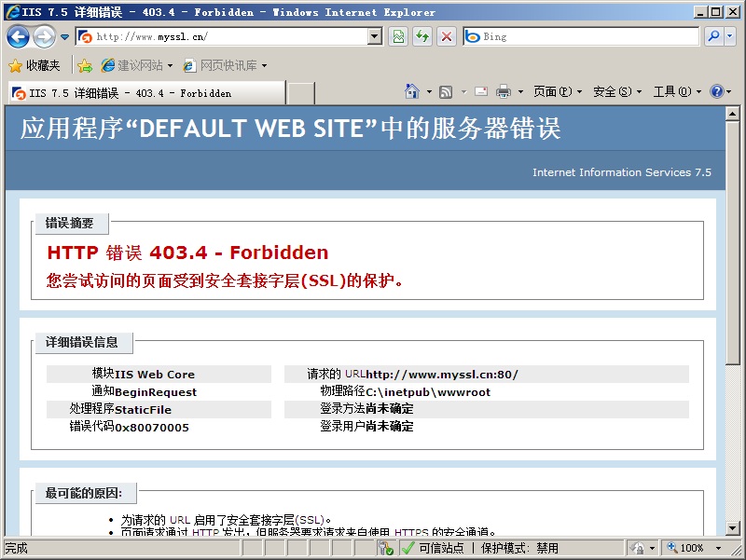
Task: Open the recent pages dropdown arrow
Action: (64, 36)
